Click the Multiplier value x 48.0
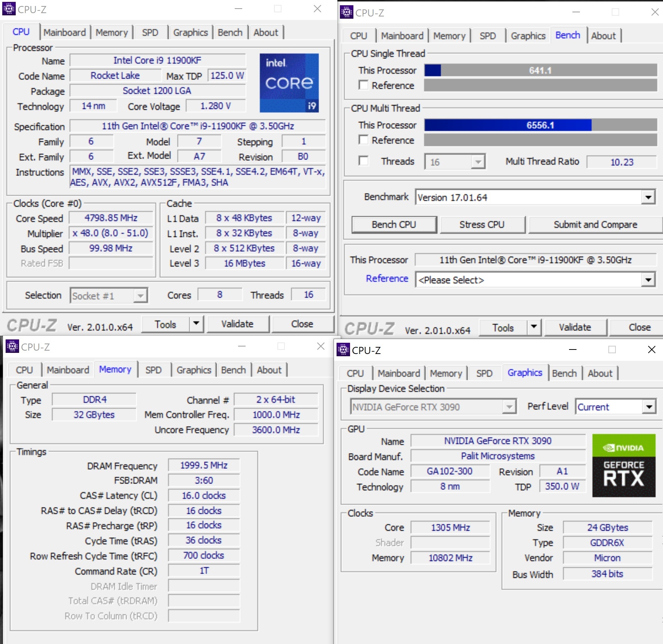 [111, 233]
